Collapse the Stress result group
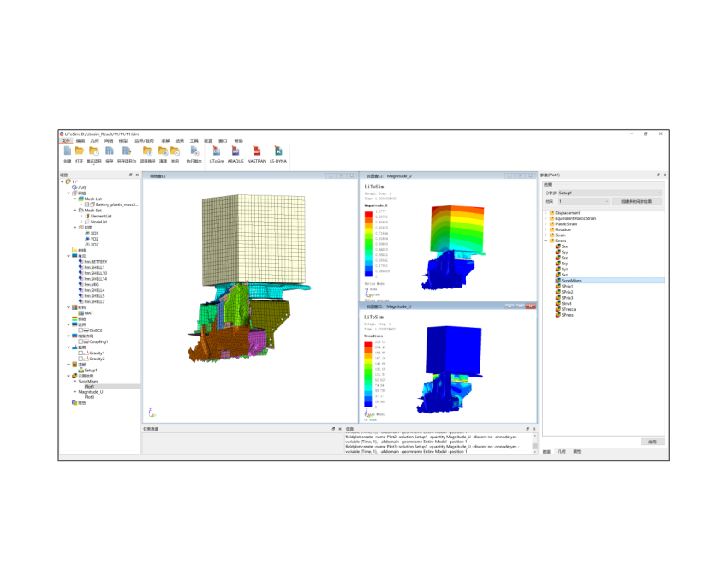The height and width of the screenshot is (582, 728). point(546,241)
